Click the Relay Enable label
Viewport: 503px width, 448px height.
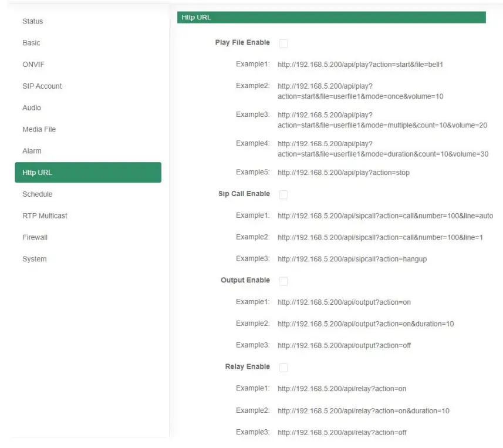pos(247,366)
